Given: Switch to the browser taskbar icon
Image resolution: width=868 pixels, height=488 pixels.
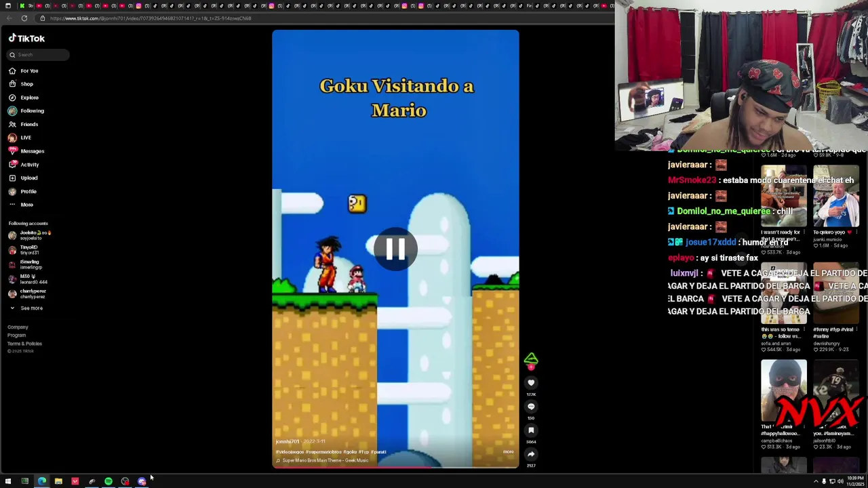Looking at the screenshot, I should click(x=42, y=481).
